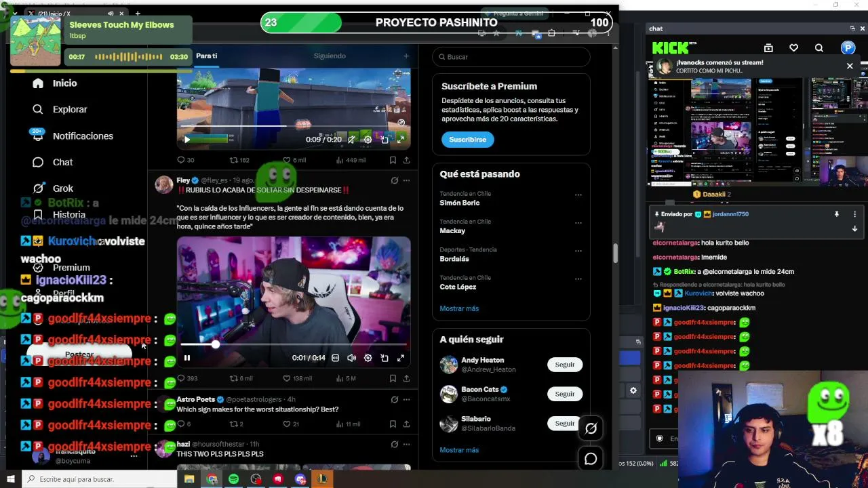Open more options on hazl's tweet
The width and height of the screenshot is (868, 488).
click(406, 445)
